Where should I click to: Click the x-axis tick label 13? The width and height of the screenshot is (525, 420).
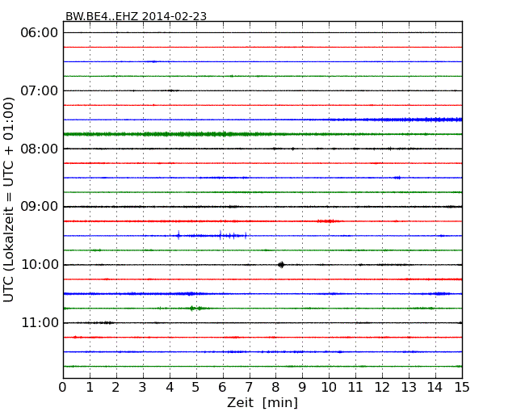point(409,387)
